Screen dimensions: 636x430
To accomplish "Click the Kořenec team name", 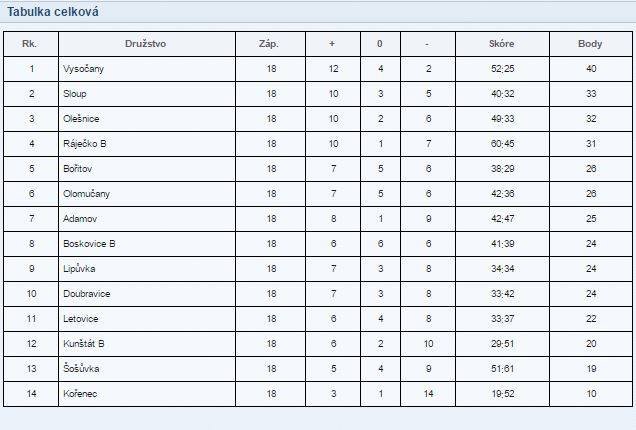I will [x=80, y=394].
